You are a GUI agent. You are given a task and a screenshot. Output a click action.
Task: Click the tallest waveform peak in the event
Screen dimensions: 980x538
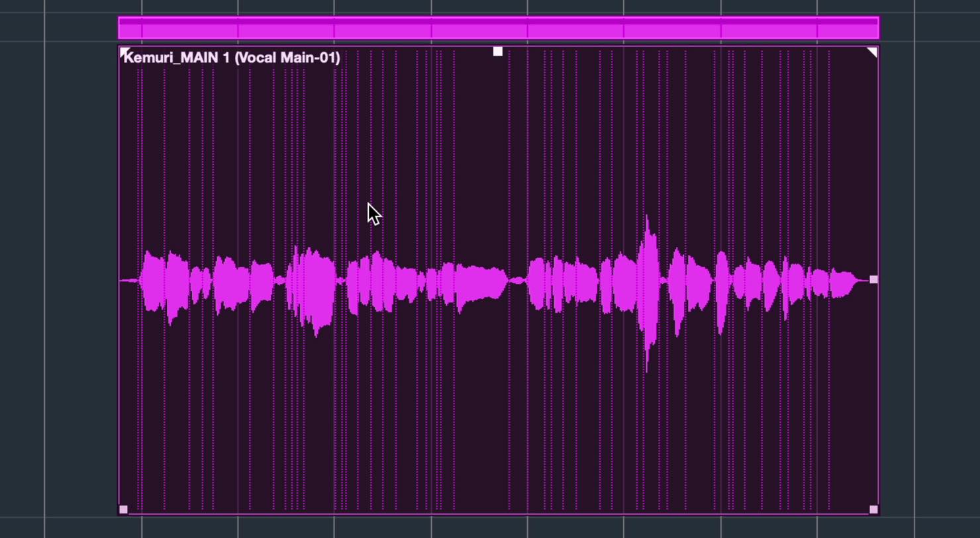coord(648,293)
